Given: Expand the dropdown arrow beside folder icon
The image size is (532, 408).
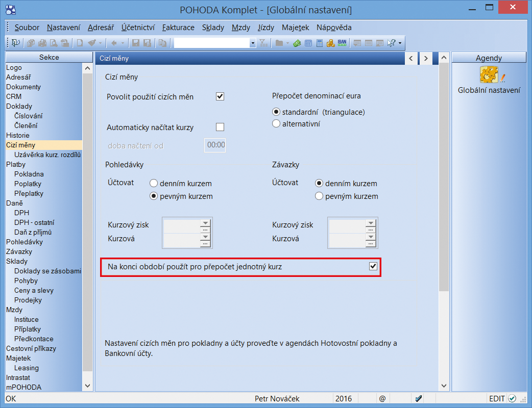Looking at the screenshot, I should 288,43.
